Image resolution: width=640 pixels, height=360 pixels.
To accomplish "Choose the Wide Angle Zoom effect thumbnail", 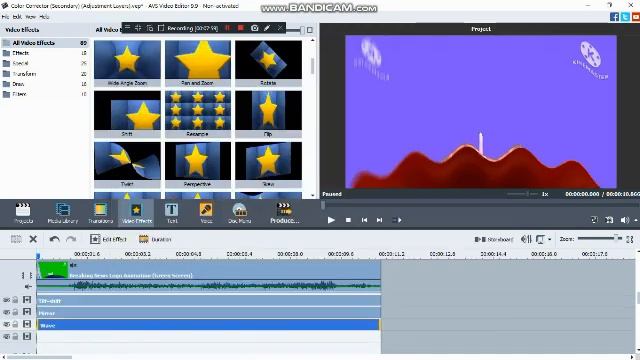I will pos(127,63).
